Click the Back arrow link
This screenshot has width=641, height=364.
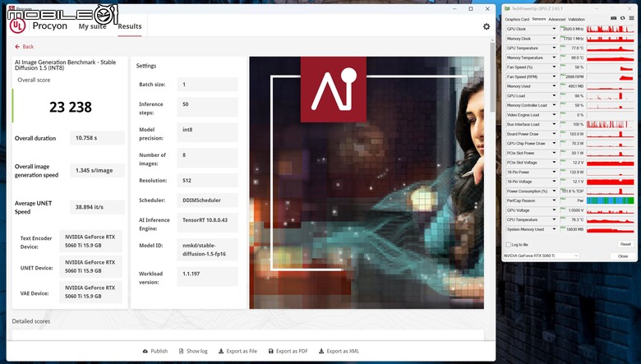point(24,47)
